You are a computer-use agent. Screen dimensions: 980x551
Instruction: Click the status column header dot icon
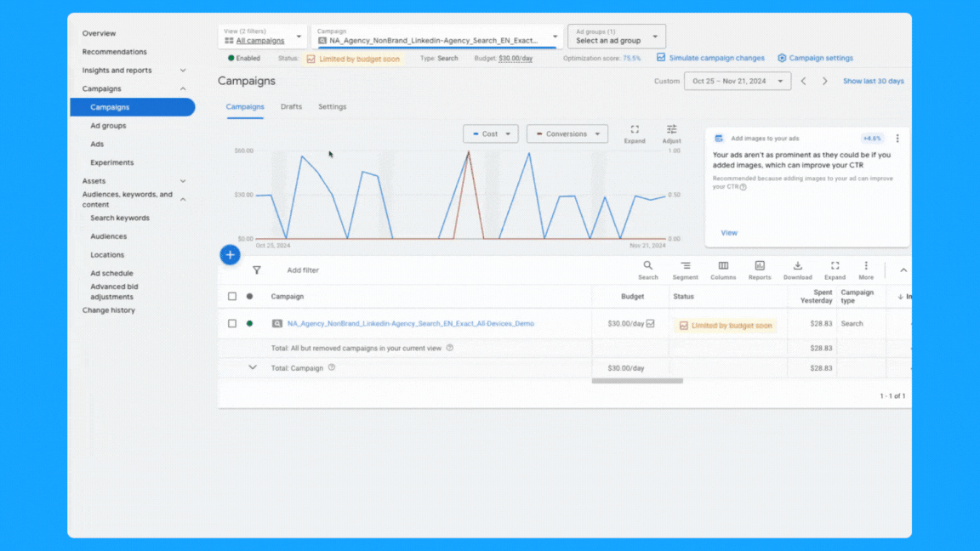click(x=249, y=296)
